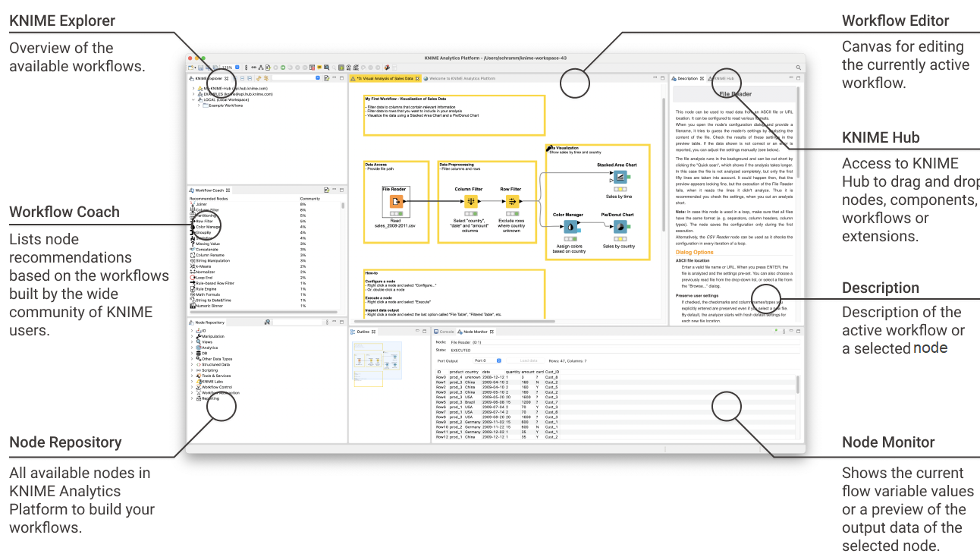Open the zoom level dropdown in toolbar
The width and height of the screenshot is (980, 560).
click(x=237, y=68)
